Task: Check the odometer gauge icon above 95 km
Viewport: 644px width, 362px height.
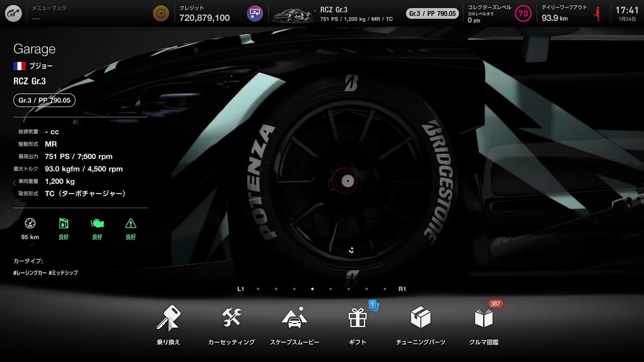Action: (30, 224)
